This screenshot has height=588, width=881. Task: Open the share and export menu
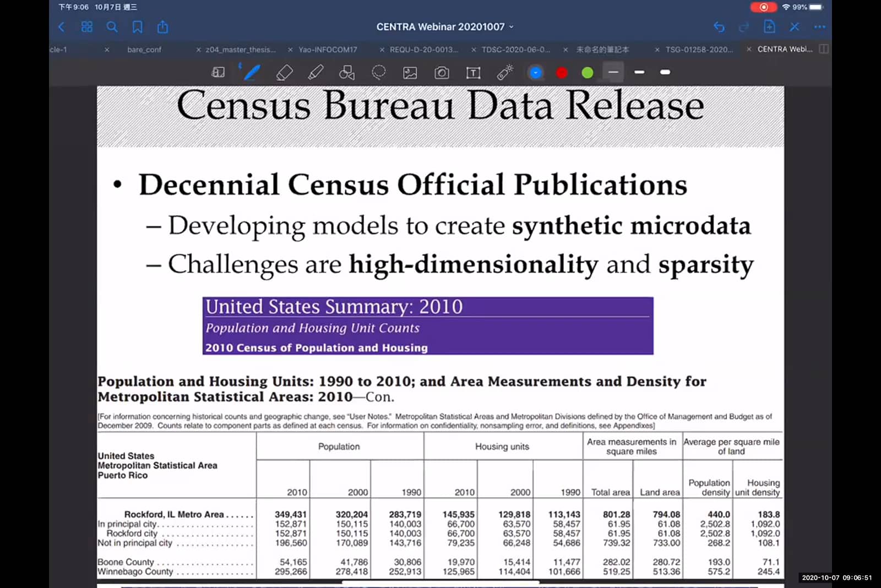click(162, 26)
